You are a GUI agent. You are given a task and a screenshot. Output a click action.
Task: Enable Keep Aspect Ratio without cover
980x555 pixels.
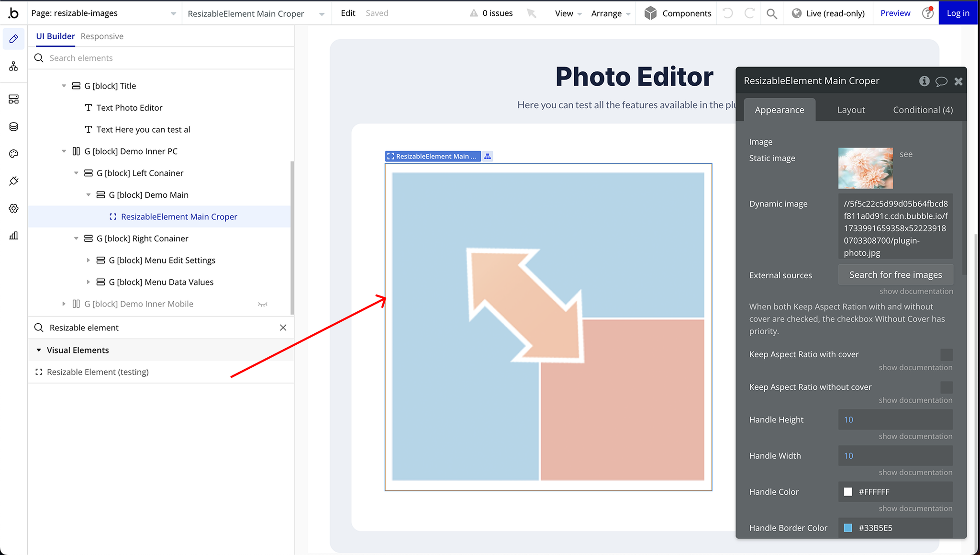[946, 387]
